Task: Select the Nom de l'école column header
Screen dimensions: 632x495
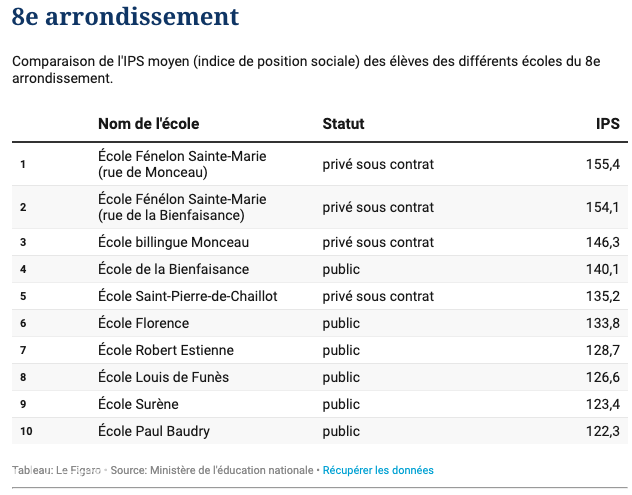Action: (149, 124)
